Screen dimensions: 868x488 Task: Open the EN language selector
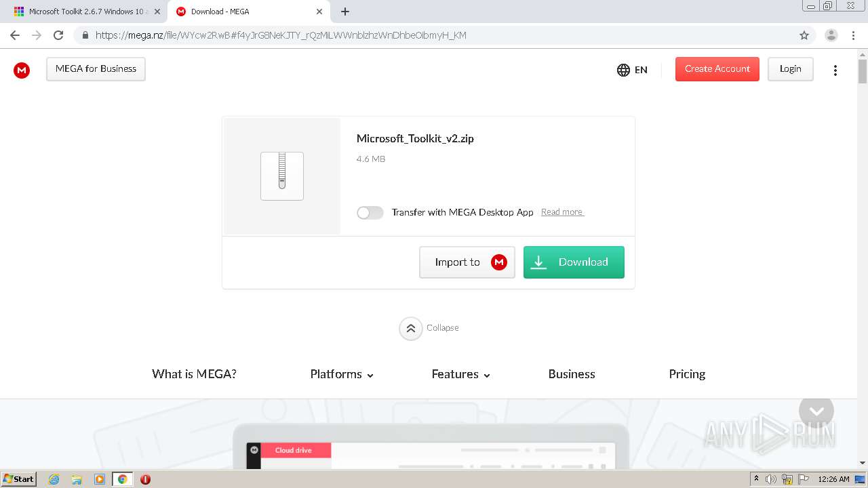pos(632,70)
